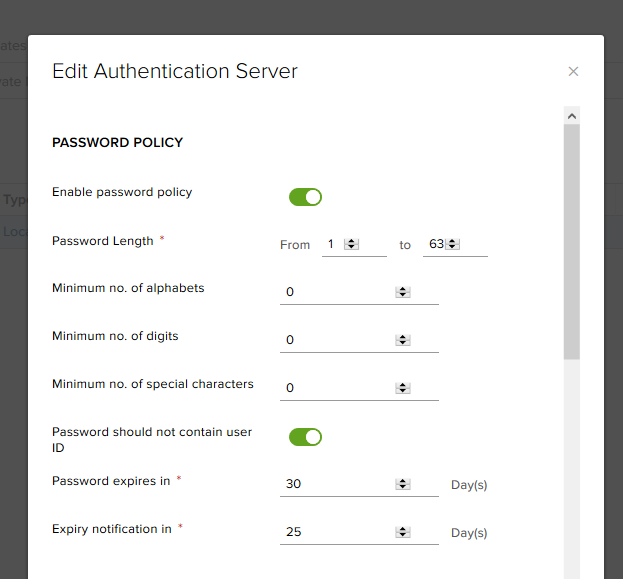
Task: Toggle the Enable password policy switch
Action: [305, 197]
